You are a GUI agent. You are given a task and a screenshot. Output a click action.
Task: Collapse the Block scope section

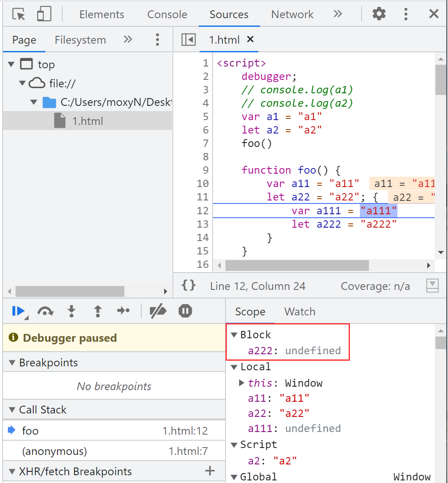tap(234, 335)
